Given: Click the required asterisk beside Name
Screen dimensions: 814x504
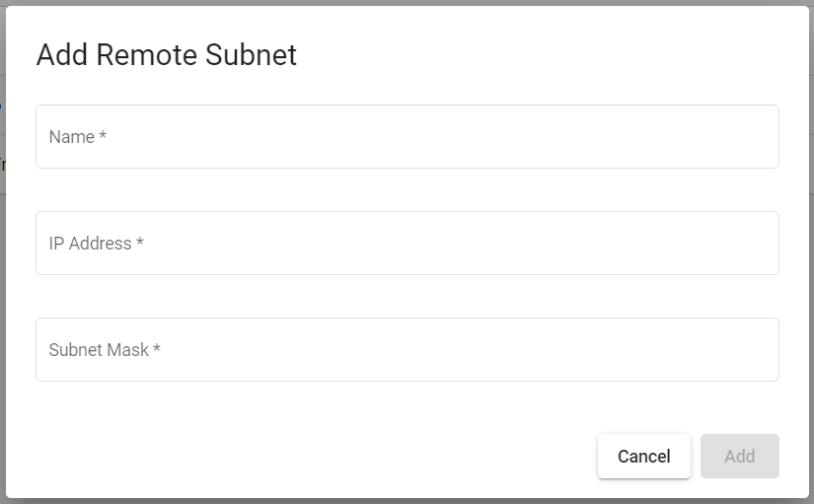Looking at the screenshot, I should click(103, 136).
